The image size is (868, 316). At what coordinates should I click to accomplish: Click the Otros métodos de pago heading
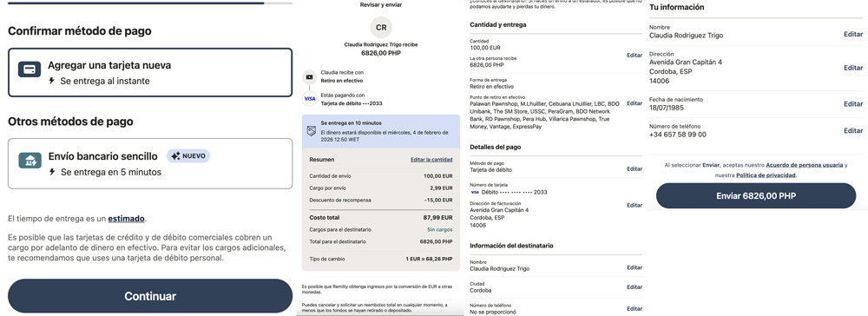(x=70, y=122)
